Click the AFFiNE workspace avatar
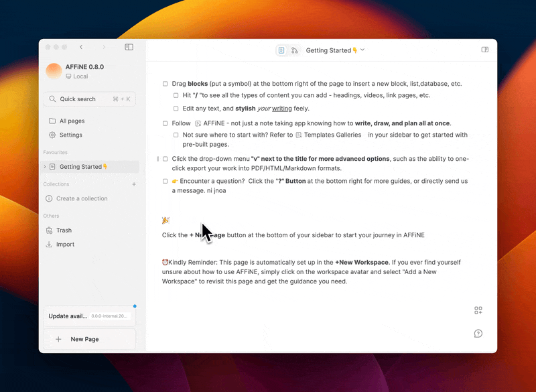The width and height of the screenshot is (536, 392). (54, 71)
